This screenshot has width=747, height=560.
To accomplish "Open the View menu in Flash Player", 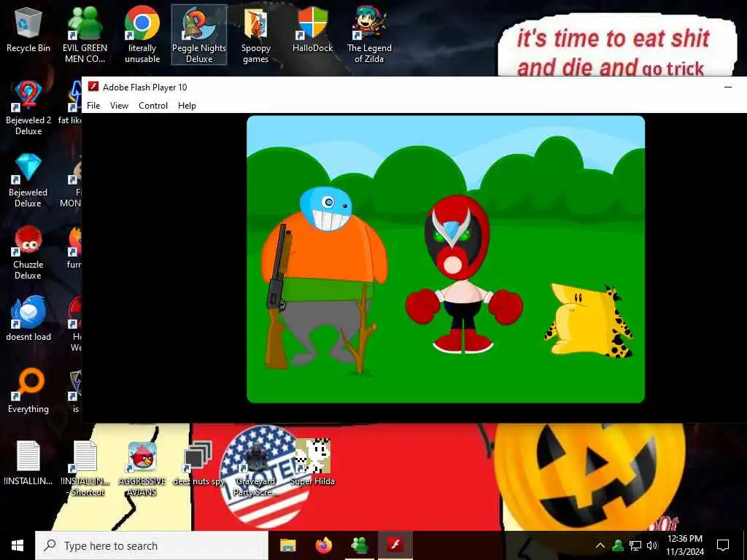I will point(119,106).
